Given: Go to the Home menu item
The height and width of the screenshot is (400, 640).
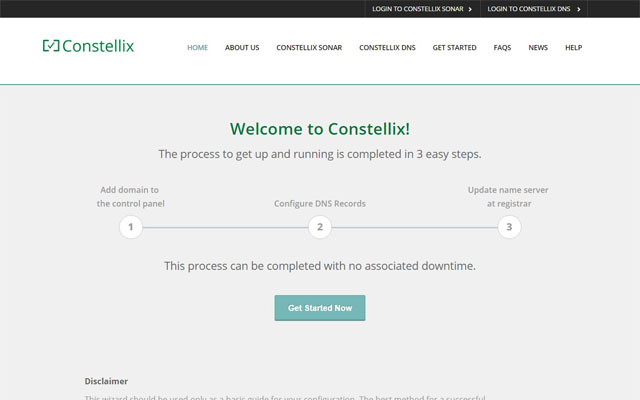Looking at the screenshot, I should tap(198, 47).
